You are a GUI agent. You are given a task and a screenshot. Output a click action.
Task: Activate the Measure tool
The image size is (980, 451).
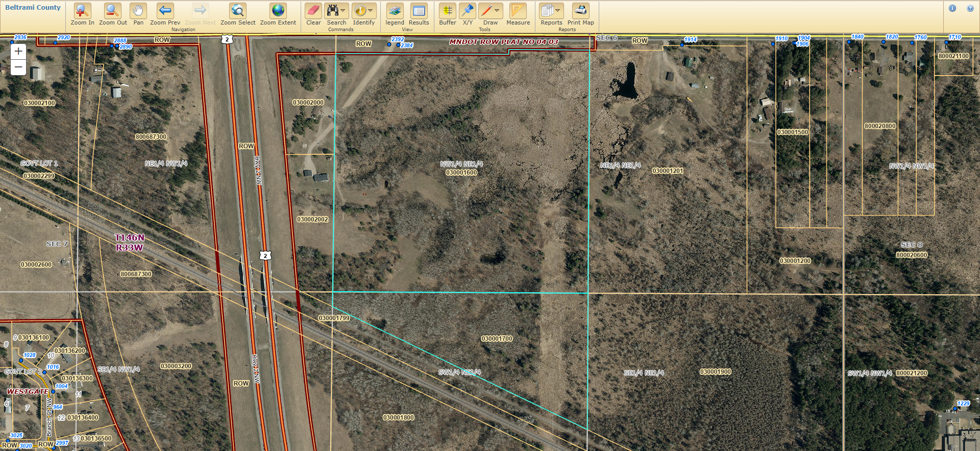[518, 11]
